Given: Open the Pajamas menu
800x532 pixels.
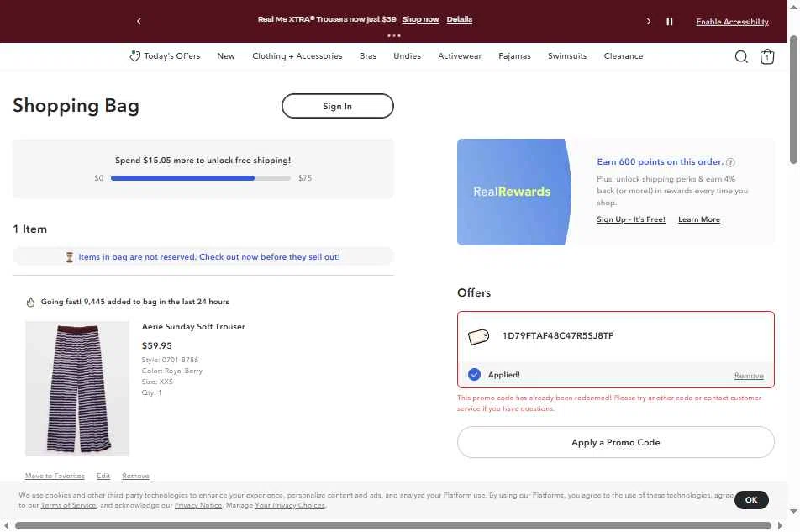Looking at the screenshot, I should tap(514, 56).
